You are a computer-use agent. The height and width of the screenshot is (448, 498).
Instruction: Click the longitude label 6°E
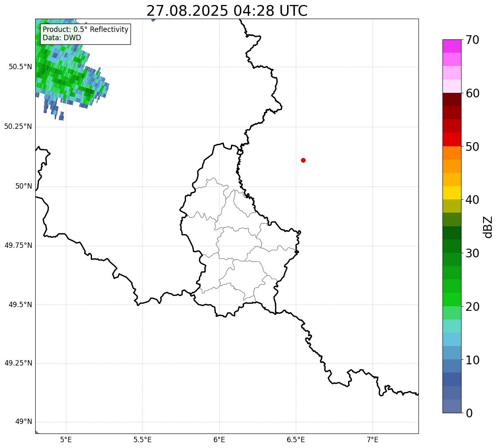click(x=219, y=439)
